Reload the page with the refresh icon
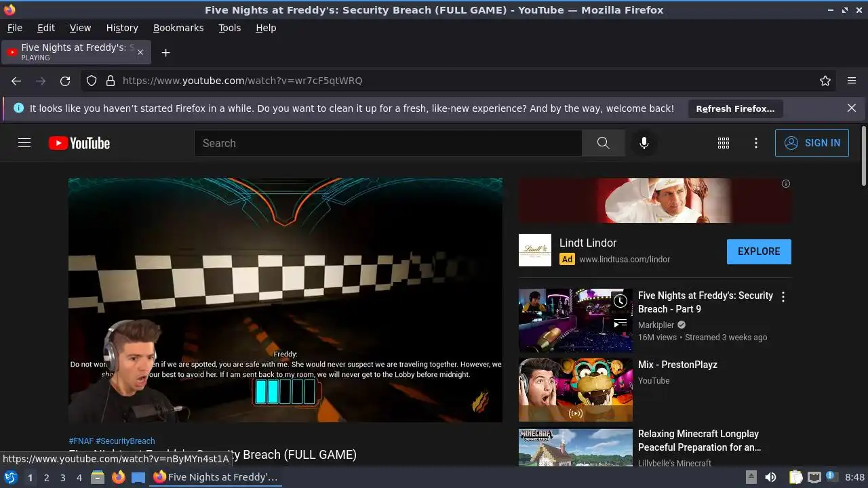Screen dimensions: 868x488 click(x=65, y=81)
